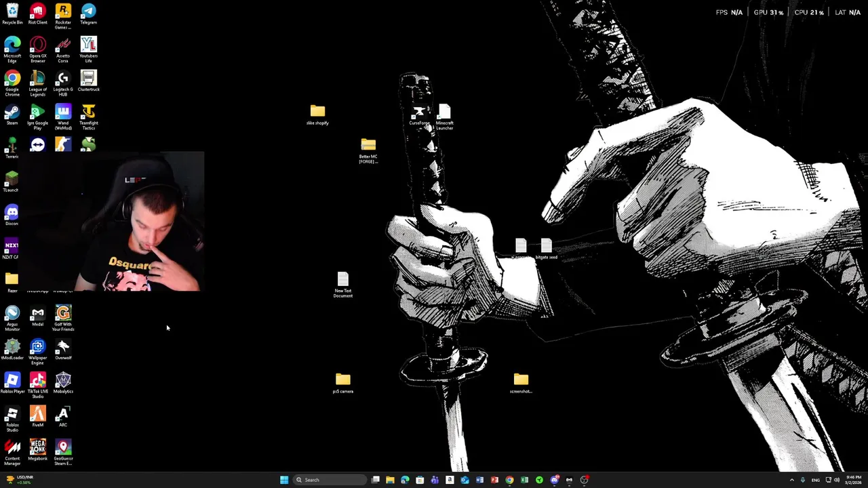Open TLauncher Minecraft block icon
The width and height of the screenshot is (868, 488).
[x=12, y=182]
